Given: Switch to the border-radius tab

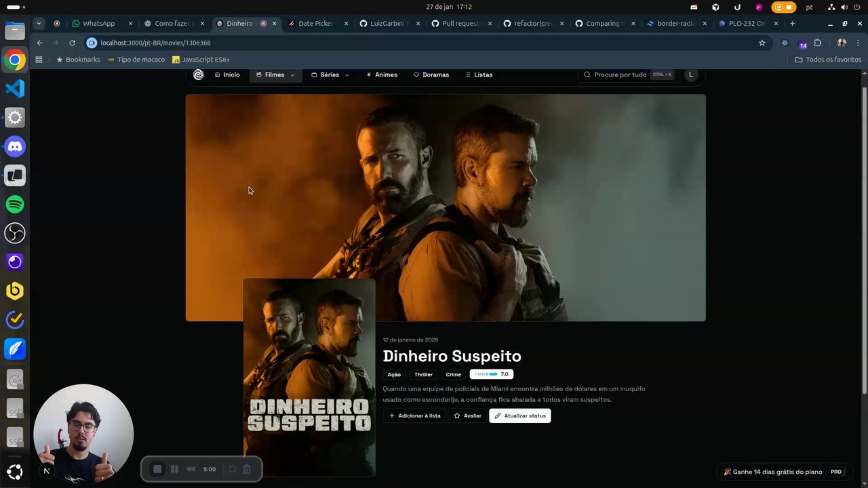Looking at the screenshot, I should [677, 23].
